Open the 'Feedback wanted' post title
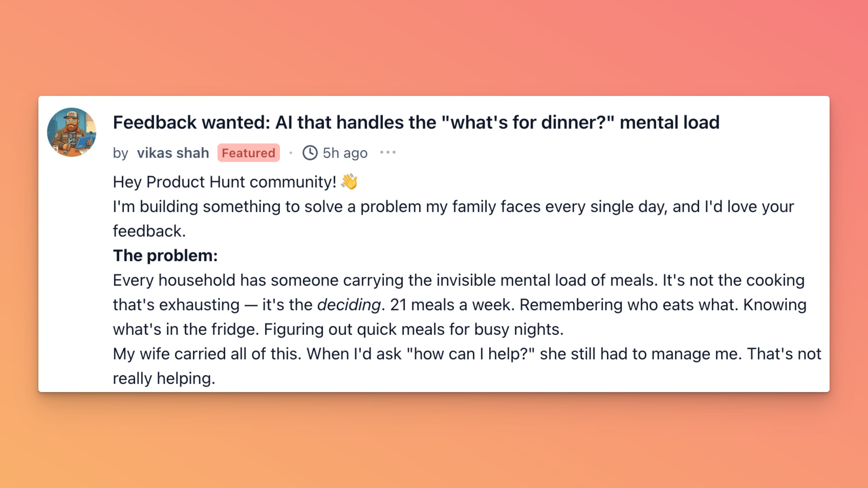Screen dimensions: 868x488 click(416, 122)
